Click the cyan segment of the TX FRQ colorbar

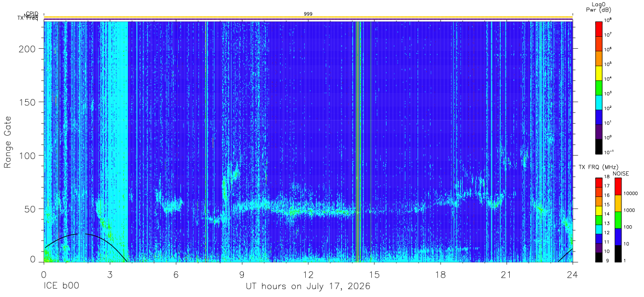tap(598, 229)
